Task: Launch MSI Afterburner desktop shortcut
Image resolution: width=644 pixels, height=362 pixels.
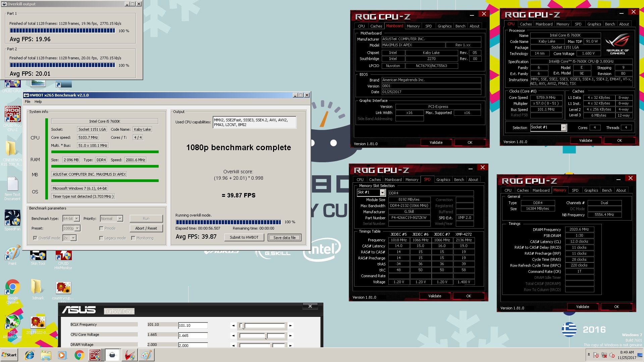Action: click(x=12, y=326)
